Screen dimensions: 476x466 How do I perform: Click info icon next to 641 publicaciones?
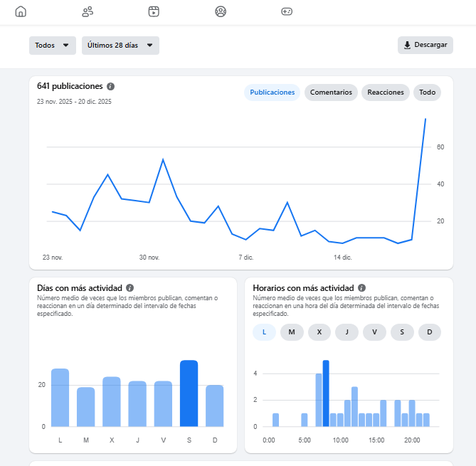click(110, 86)
